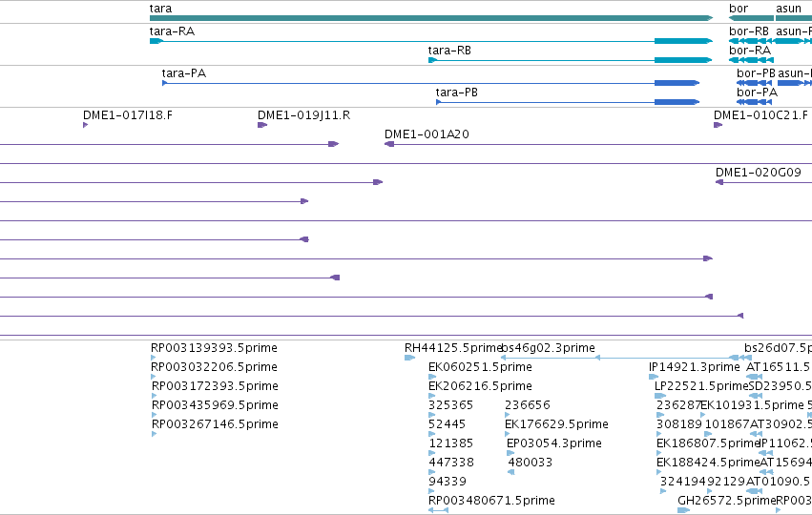
Task: Click the bor-PA label
Action: tap(757, 93)
